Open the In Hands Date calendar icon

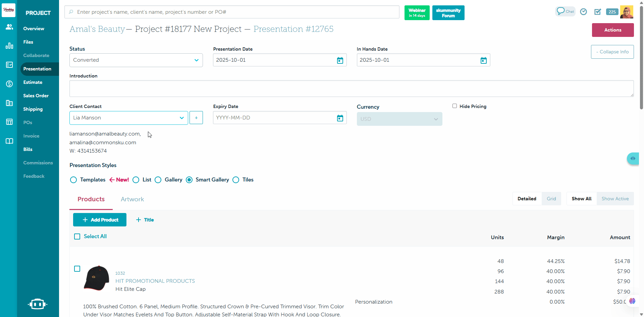(x=483, y=60)
